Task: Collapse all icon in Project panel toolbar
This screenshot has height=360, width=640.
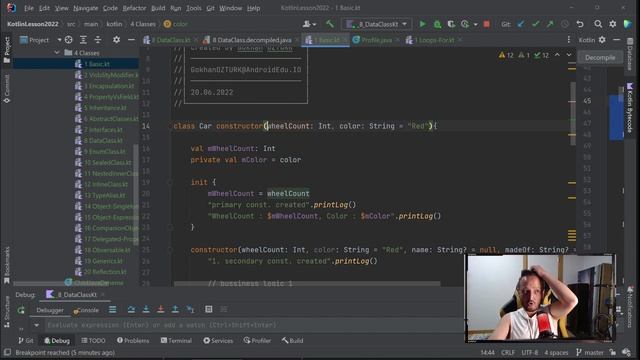Action: [x=98, y=40]
